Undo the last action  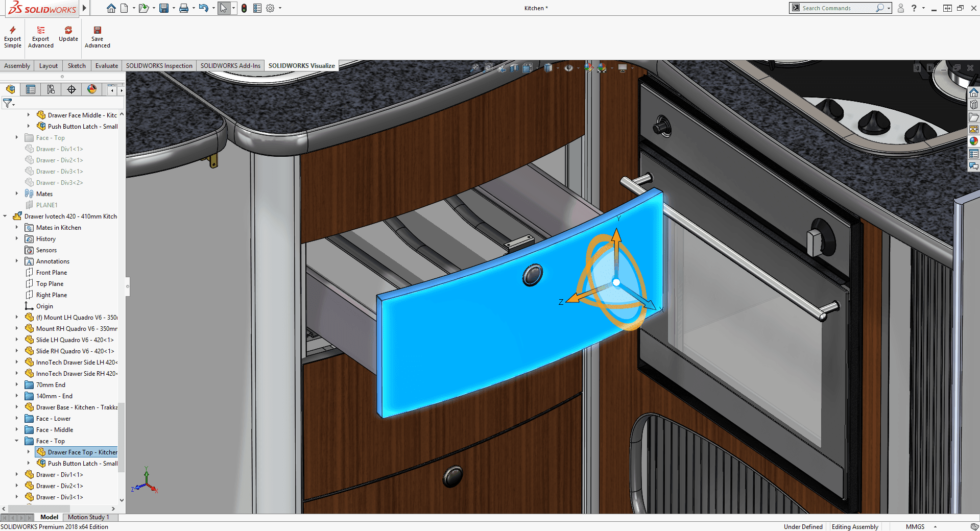(203, 8)
